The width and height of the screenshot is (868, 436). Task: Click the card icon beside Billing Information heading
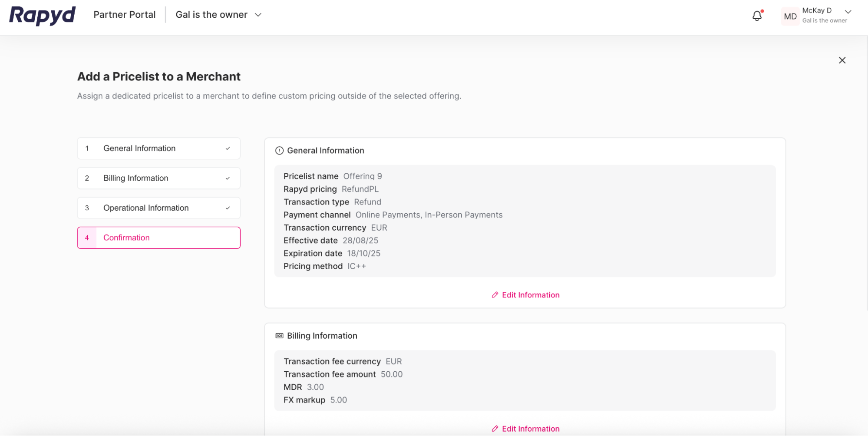[279, 335]
